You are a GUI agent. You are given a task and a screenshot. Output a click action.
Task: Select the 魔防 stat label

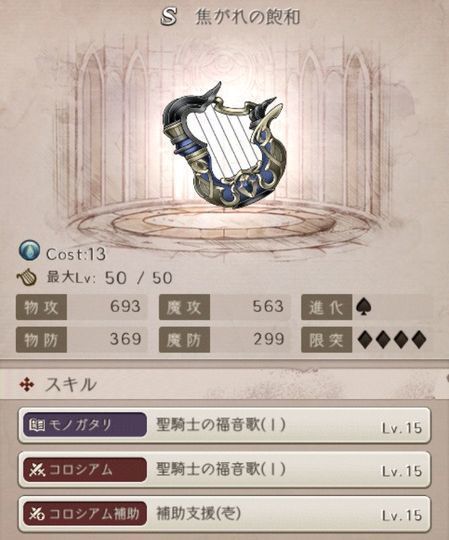pos(184,340)
